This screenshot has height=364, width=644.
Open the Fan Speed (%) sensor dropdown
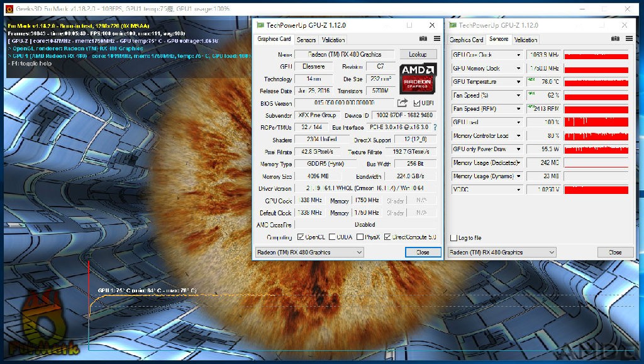[519, 96]
